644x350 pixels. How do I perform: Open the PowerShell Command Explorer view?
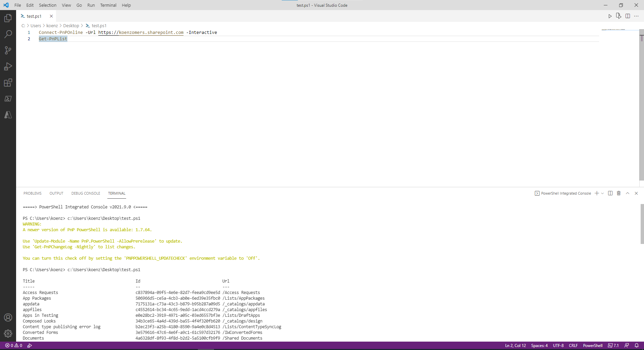coord(8,99)
